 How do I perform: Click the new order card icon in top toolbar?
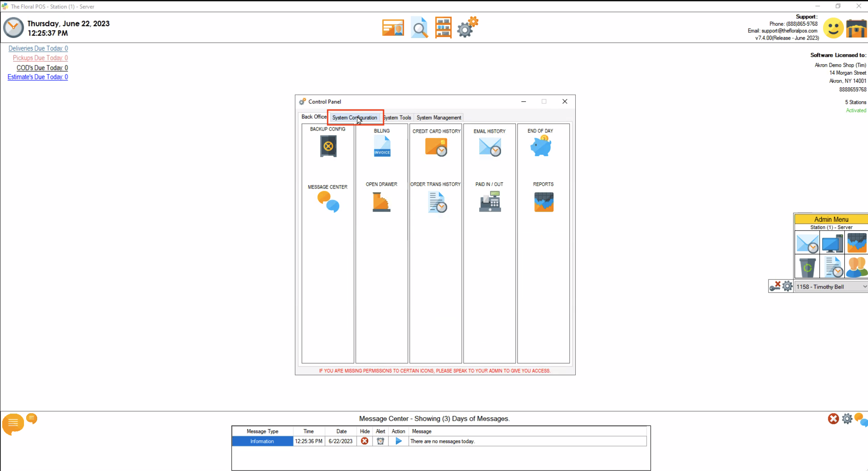pyautogui.click(x=393, y=28)
